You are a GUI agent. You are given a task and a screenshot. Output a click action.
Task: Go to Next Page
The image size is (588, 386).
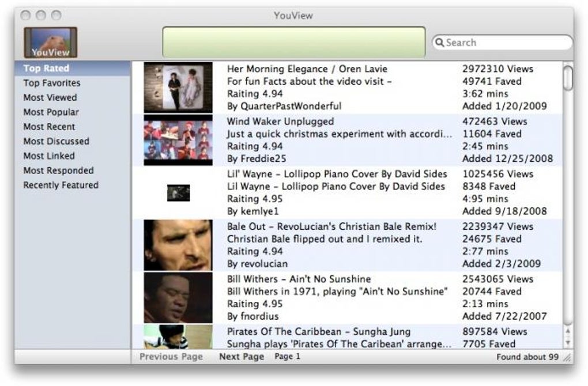click(242, 357)
